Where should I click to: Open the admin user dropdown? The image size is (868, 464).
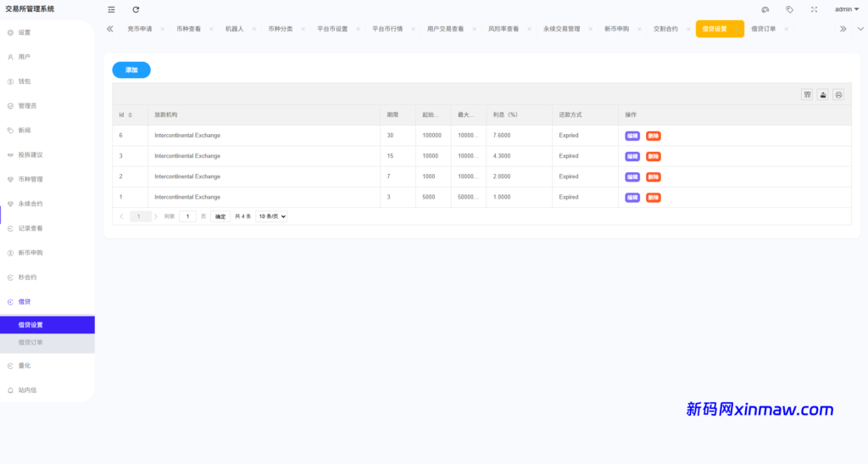pos(846,9)
